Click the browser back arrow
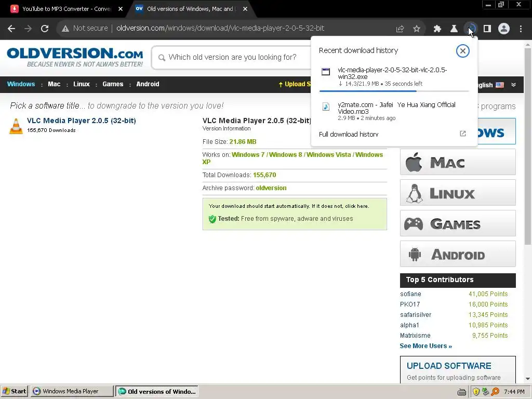Screen dimensions: 532x399 click(x=11, y=29)
